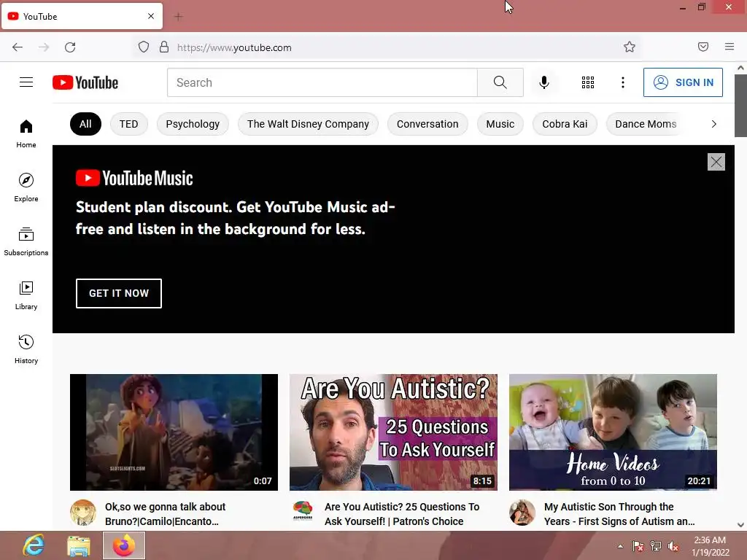
Task: Go to Home in the sidebar
Action: pyautogui.click(x=26, y=134)
